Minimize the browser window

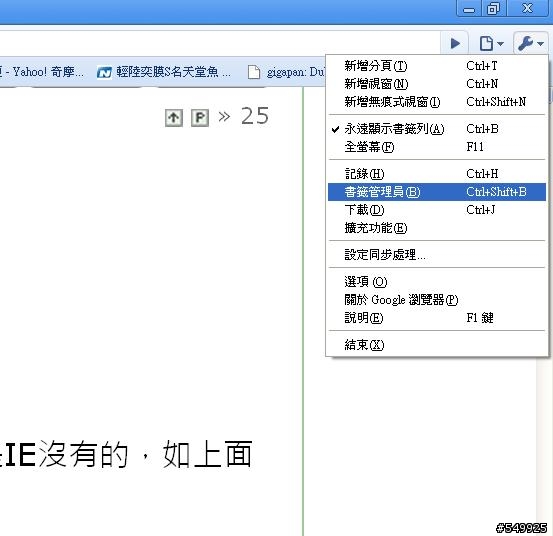tap(469, 8)
